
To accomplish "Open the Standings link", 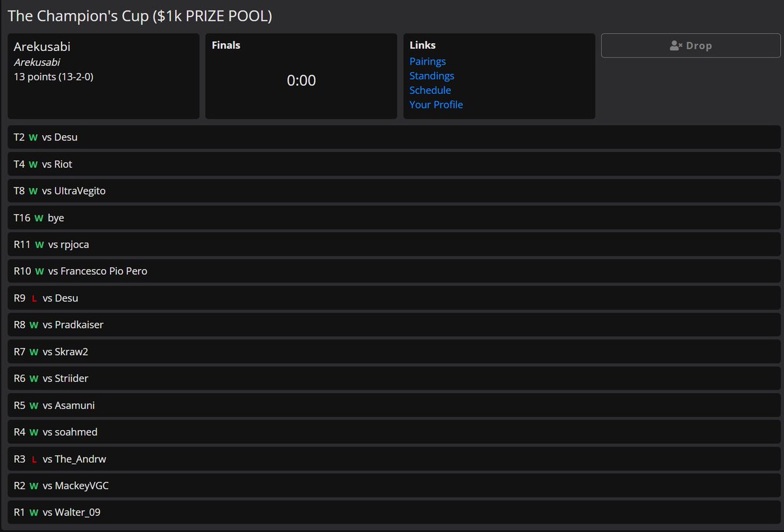I will coord(431,76).
